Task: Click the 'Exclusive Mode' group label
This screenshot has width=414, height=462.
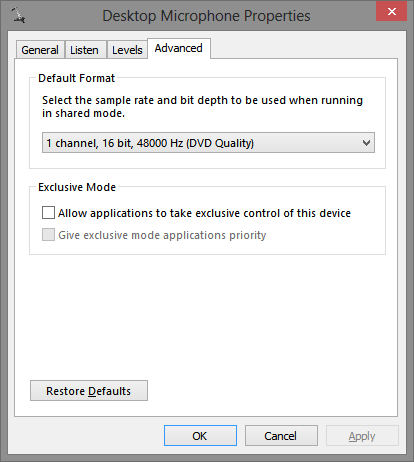Action: 77,187
